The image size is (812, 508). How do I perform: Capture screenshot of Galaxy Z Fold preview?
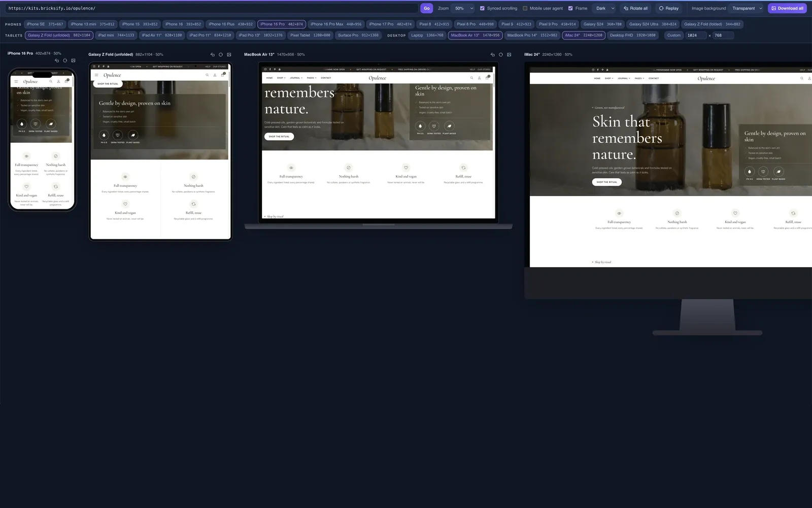pyautogui.click(x=229, y=54)
